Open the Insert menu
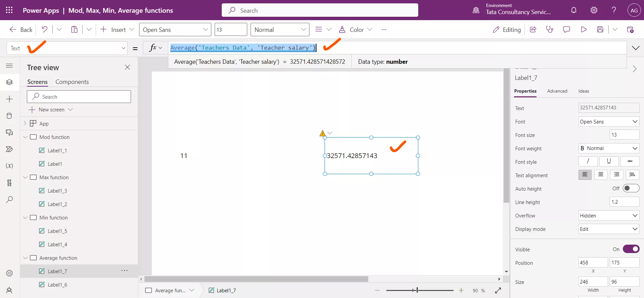 (117, 30)
